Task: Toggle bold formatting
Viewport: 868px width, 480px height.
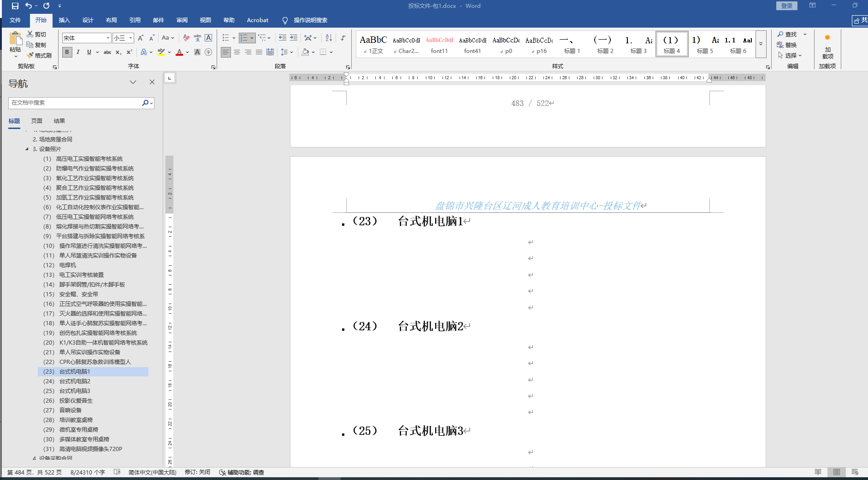Action: pyautogui.click(x=67, y=52)
